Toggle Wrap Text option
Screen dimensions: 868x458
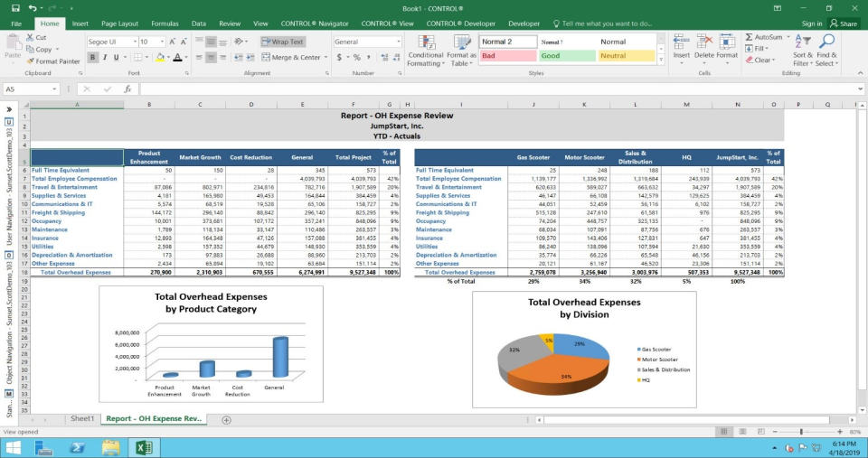pyautogui.click(x=283, y=42)
